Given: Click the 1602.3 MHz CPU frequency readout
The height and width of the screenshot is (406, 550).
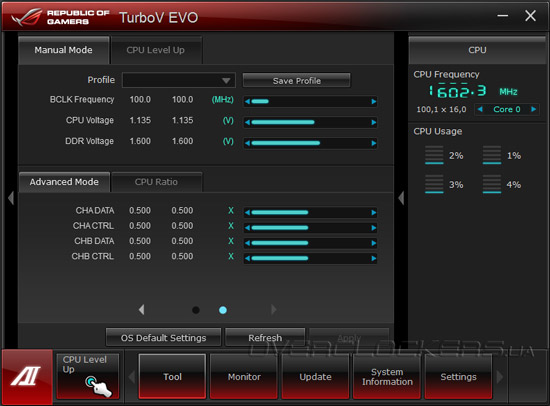Looking at the screenshot, I should pos(473,91).
